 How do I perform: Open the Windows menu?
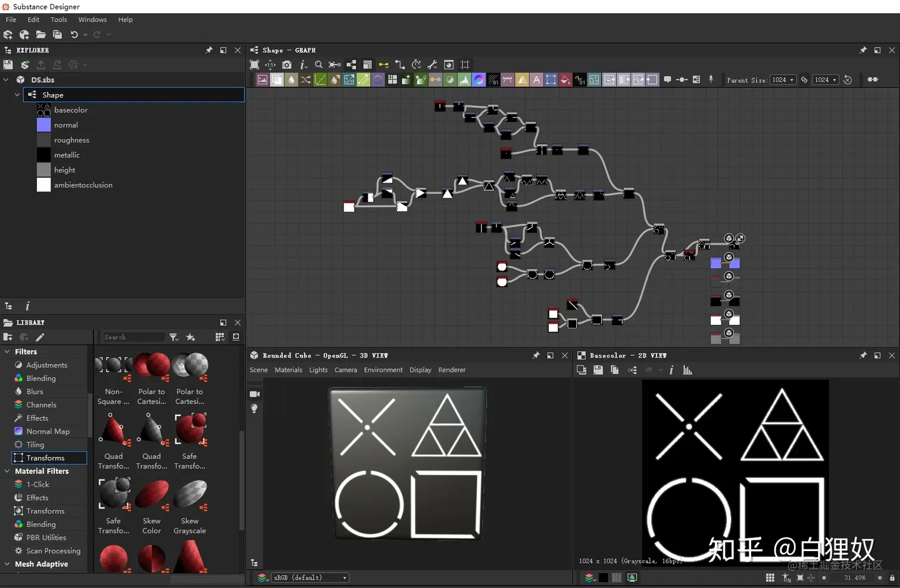click(x=92, y=20)
